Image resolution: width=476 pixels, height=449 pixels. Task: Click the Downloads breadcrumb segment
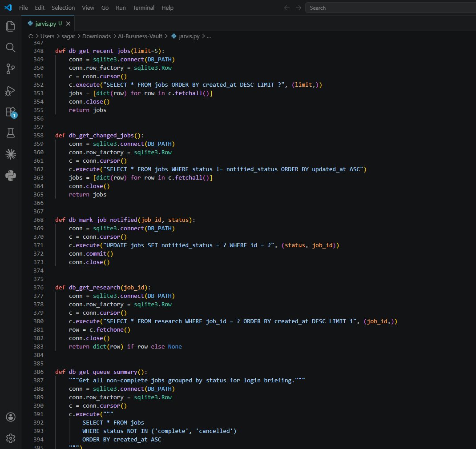coord(97,36)
